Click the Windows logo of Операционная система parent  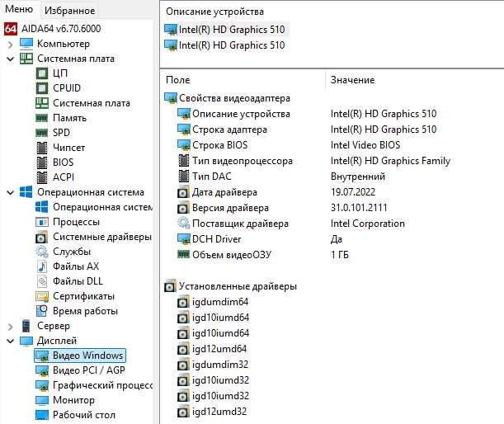(x=26, y=192)
